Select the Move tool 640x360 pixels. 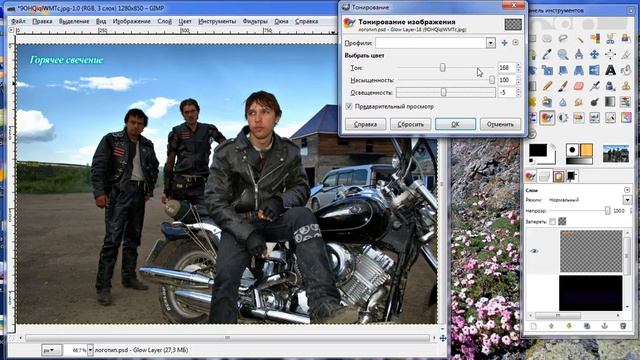[x=595, y=54]
